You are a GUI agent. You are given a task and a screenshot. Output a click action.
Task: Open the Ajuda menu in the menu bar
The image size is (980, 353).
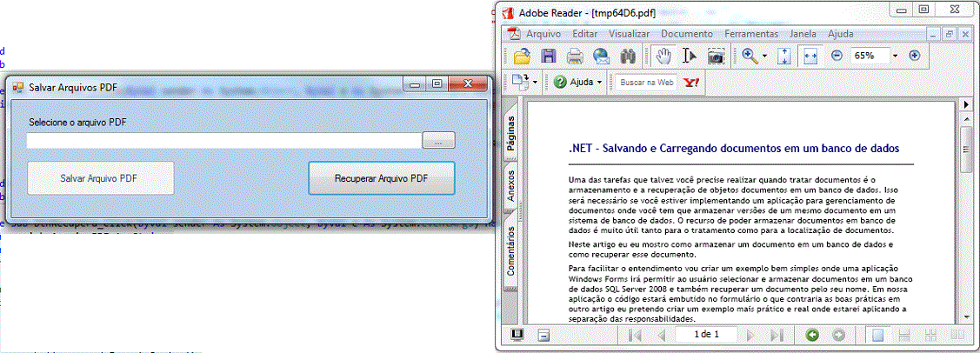(x=841, y=34)
